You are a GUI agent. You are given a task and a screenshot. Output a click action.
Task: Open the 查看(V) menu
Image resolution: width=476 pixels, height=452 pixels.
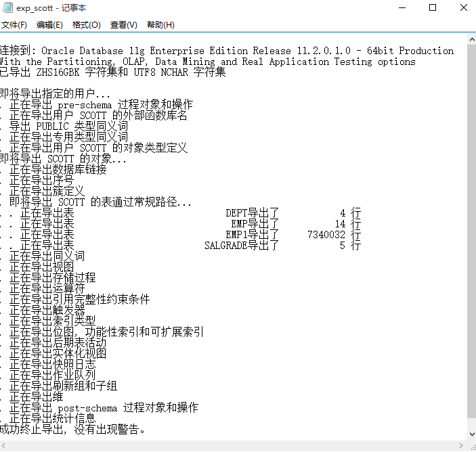point(123,25)
